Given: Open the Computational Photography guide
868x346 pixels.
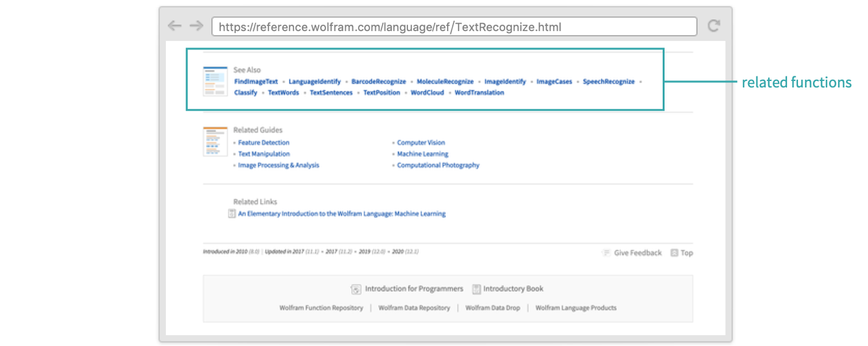Looking at the screenshot, I should click(438, 165).
